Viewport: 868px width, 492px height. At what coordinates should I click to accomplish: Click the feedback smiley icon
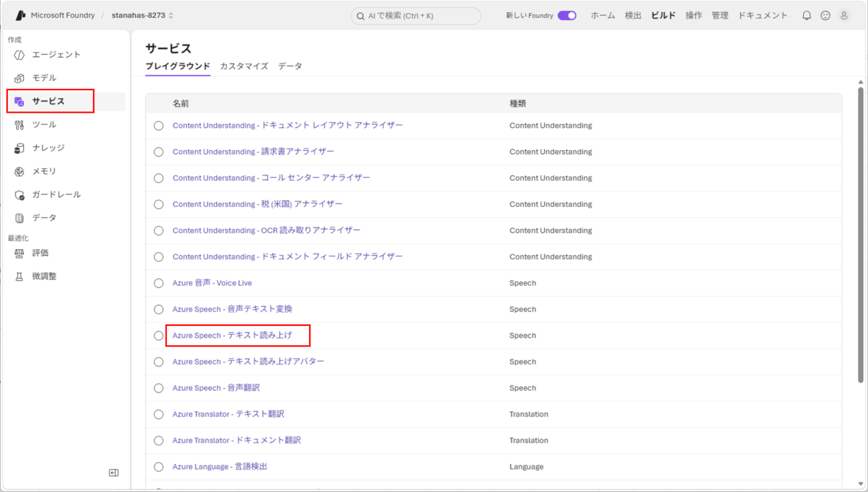pyautogui.click(x=825, y=15)
